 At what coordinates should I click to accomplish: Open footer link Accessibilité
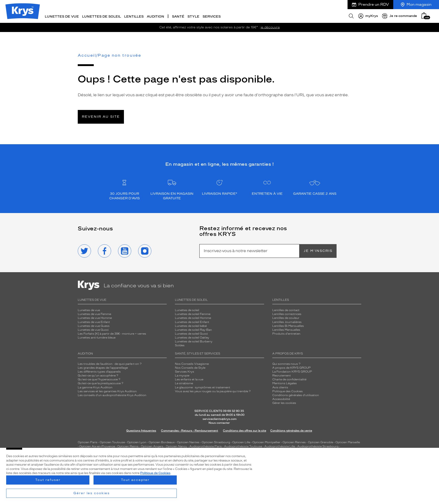tap(281, 399)
